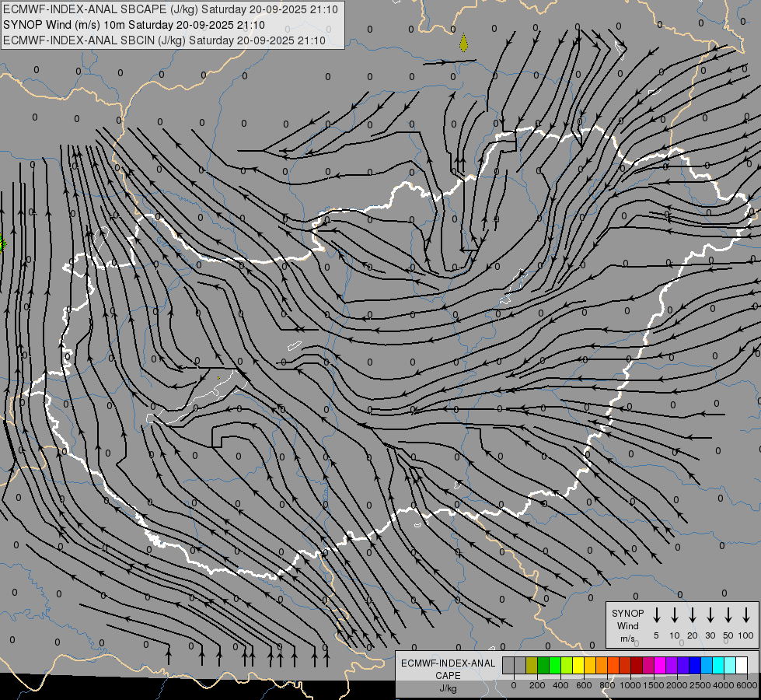This screenshot has height=700, width=761.
Task: Click the 1000 tick label on CAPE scale
Action: [630, 685]
